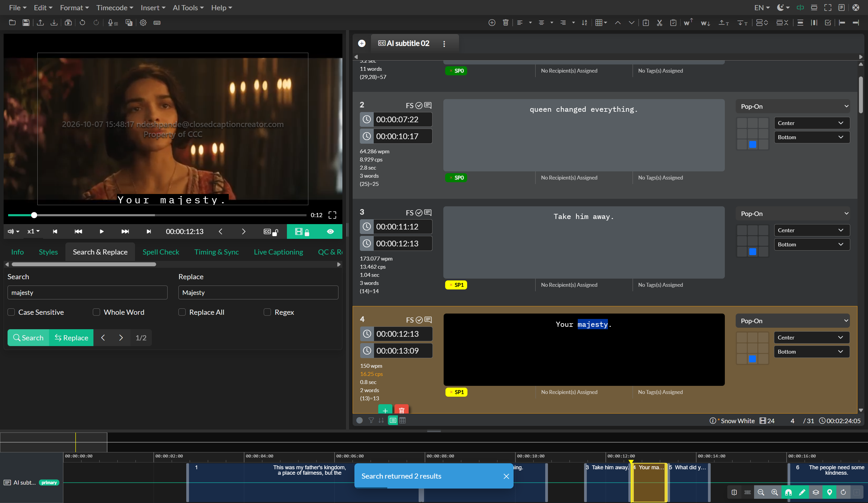Click the Search text field containing majesty

click(x=87, y=293)
